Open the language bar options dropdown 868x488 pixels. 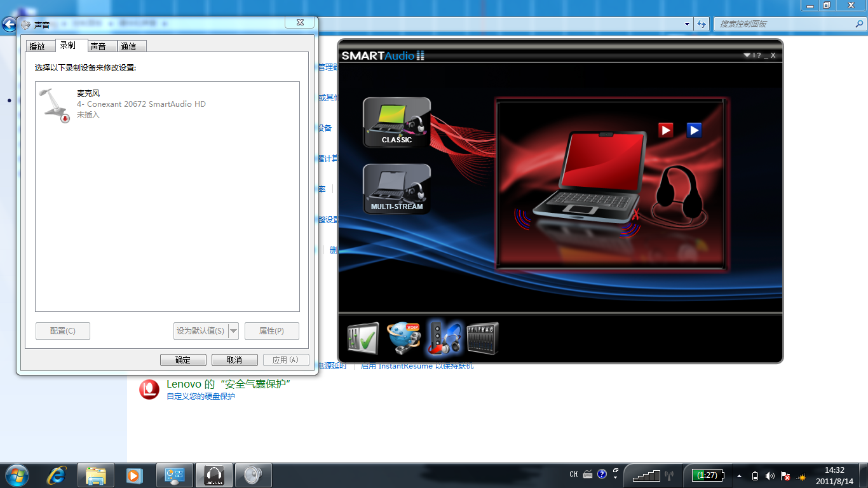click(x=615, y=477)
